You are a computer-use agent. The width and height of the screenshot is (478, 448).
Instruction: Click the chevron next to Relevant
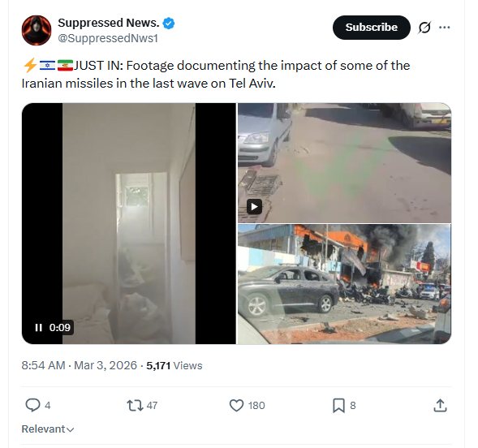tap(70, 429)
